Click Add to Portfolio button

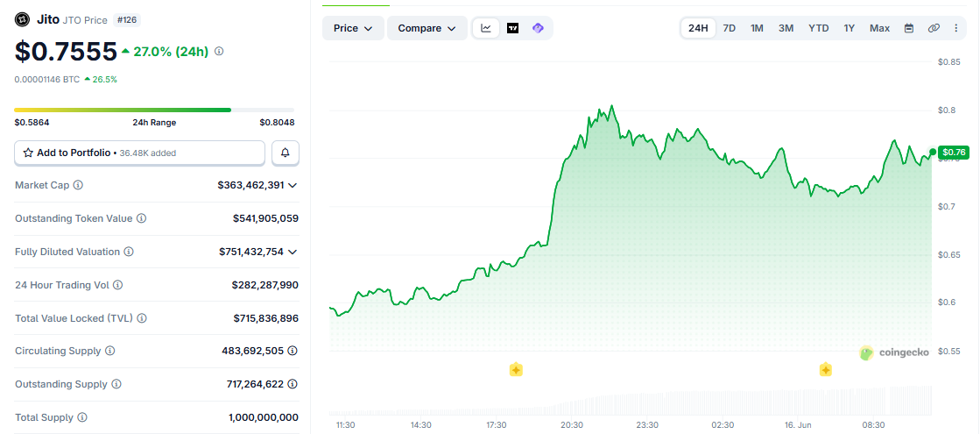click(x=139, y=153)
